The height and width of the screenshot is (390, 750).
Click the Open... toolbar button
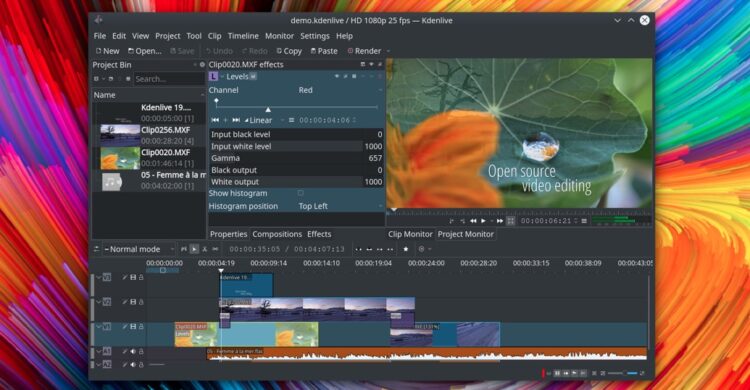pos(144,51)
